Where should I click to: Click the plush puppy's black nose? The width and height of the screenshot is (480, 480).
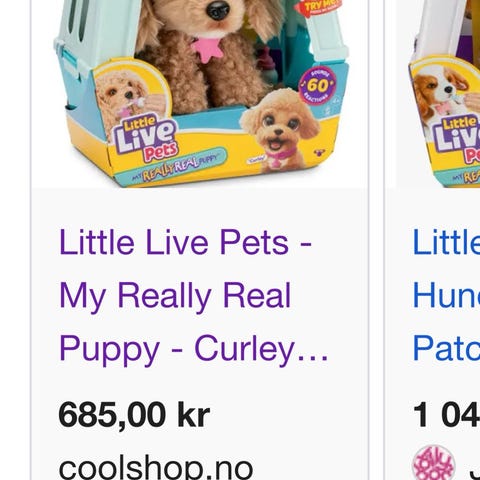click(x=218, y=9)
